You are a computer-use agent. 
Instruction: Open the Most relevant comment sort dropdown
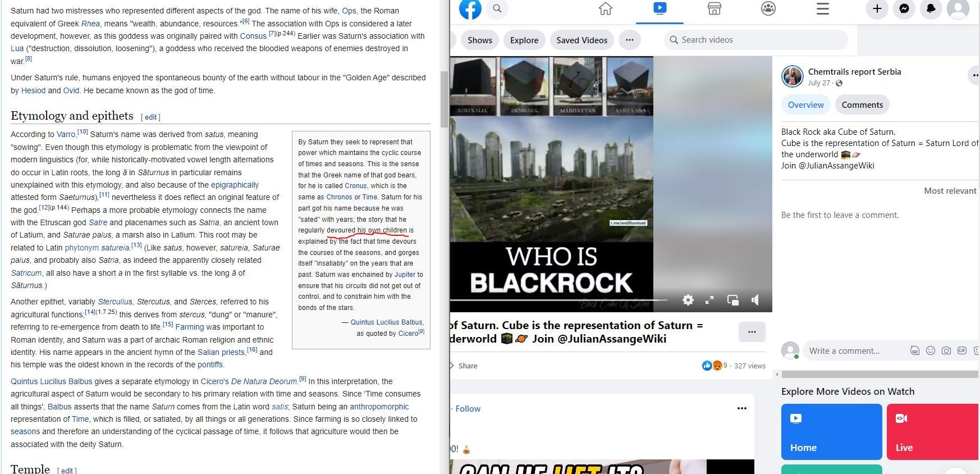pyautogui.click(x=950, y=191)
